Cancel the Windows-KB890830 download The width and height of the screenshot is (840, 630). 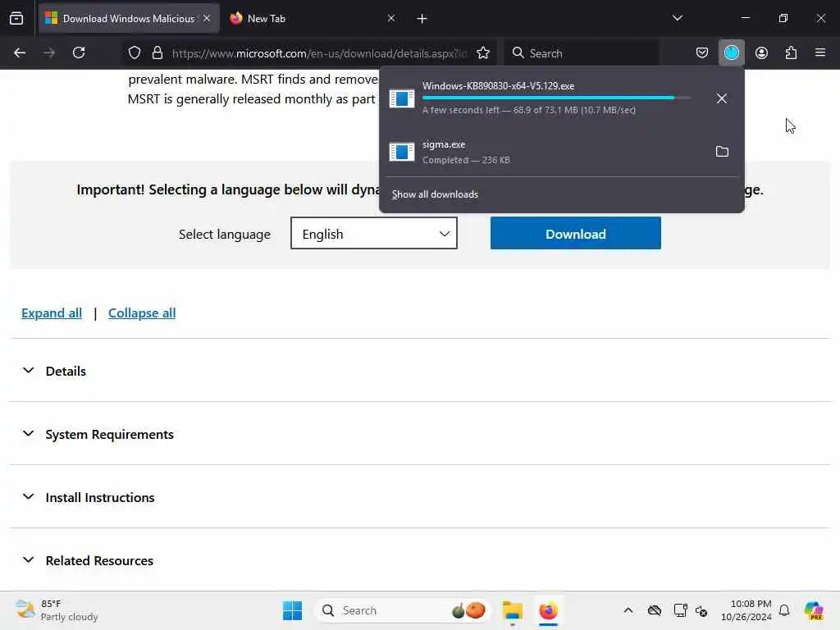tap(722, 98)
